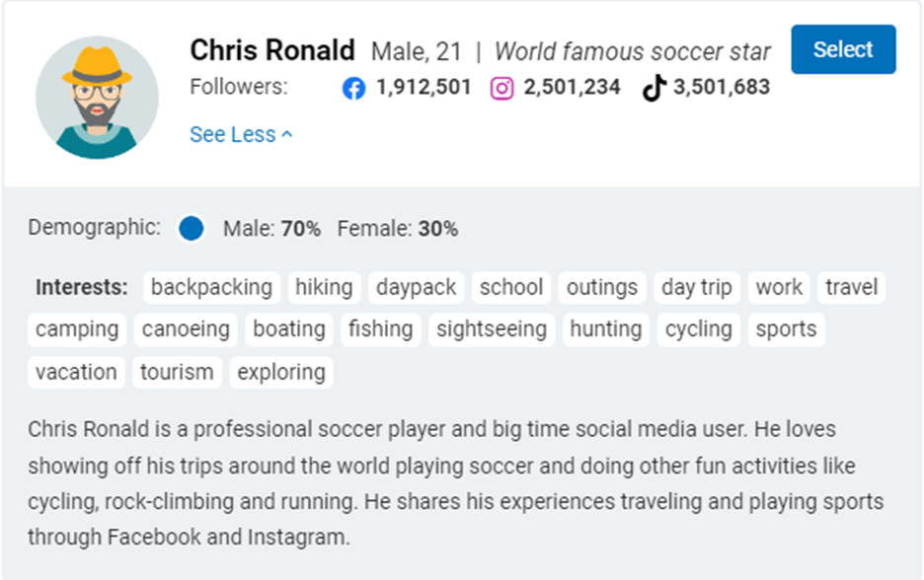Image resolution: width=924 pixels, height=580 pixels.
Task: Click the travel interest tag
Action: 852,287
